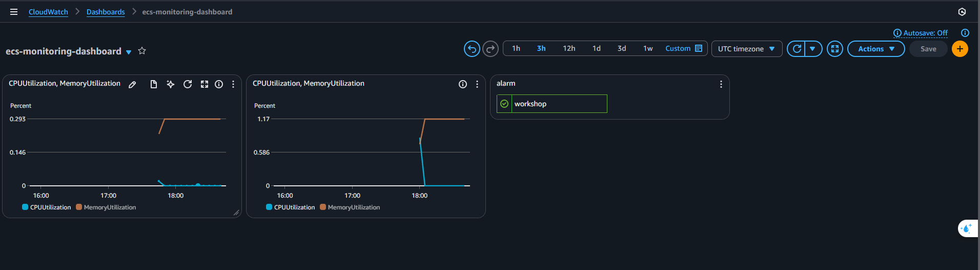Open the info icon beside Autosave
The width and height of the screenshot is (980, 270).
click(x=965, y=33)
